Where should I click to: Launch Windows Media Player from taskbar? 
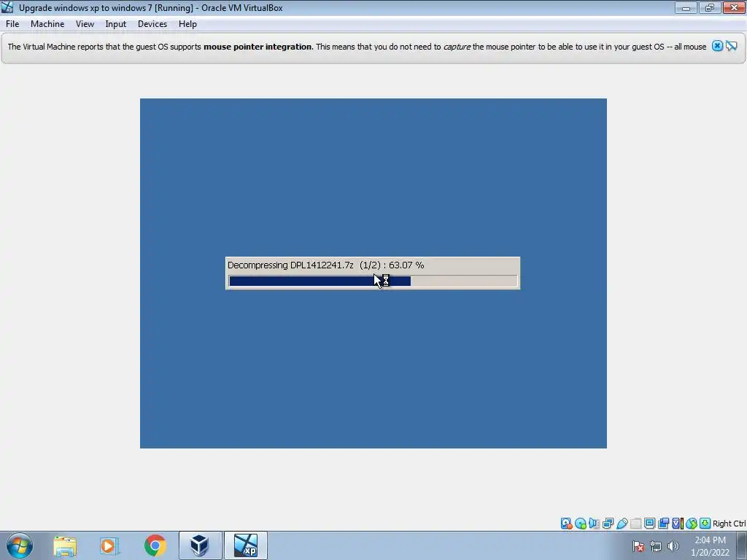(109, 545)
